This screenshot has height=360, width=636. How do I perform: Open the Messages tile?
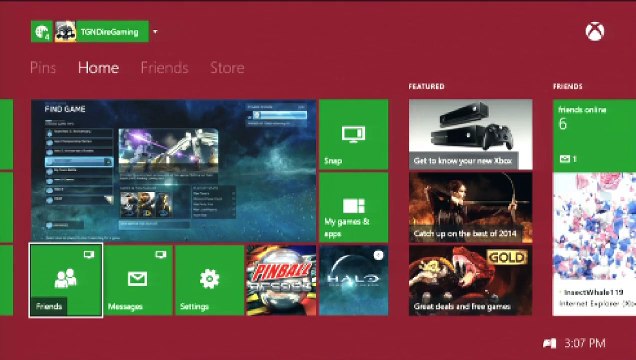(138, 280)
